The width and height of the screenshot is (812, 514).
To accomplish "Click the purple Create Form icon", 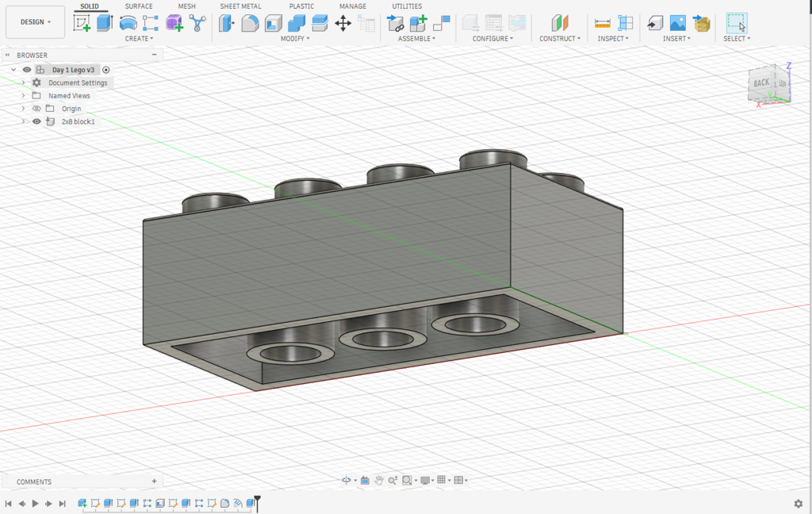I will (174, 23).
